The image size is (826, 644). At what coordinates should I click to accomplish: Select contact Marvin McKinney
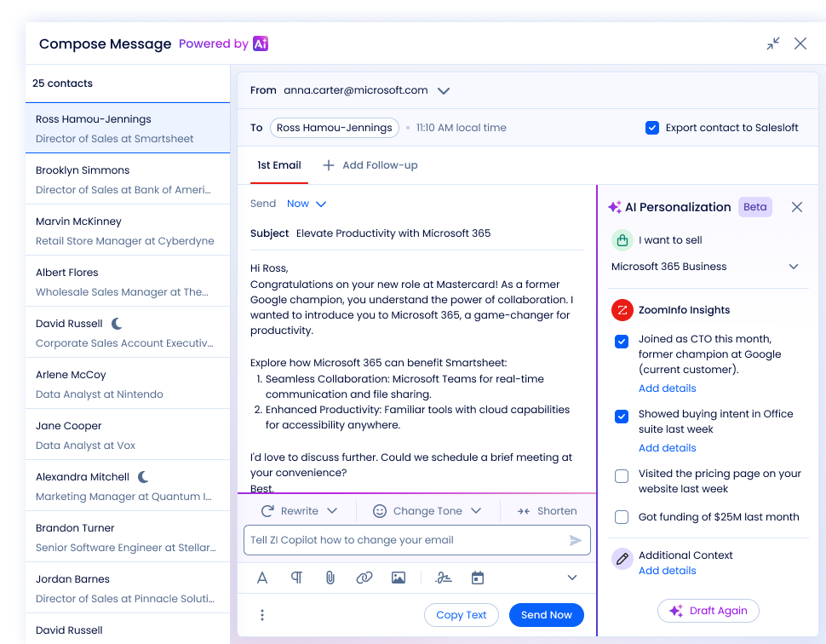pyautogui.click(x=128, y=230)
